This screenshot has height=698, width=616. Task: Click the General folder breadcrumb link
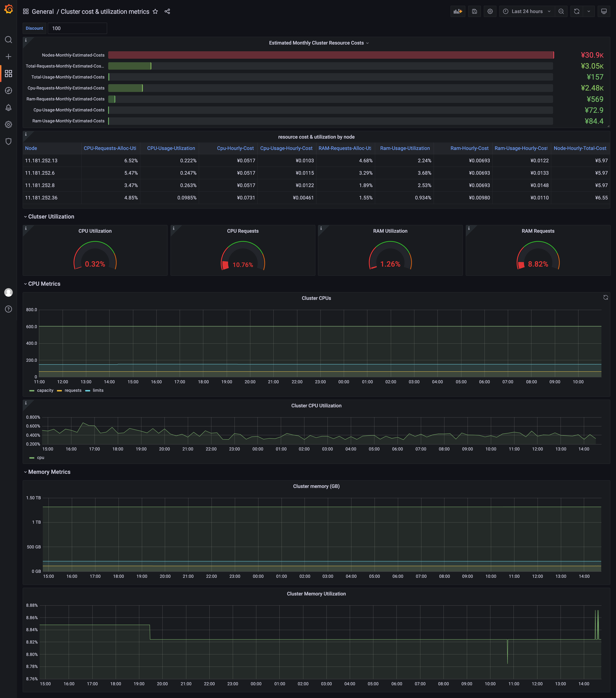[x=43, y=12]
